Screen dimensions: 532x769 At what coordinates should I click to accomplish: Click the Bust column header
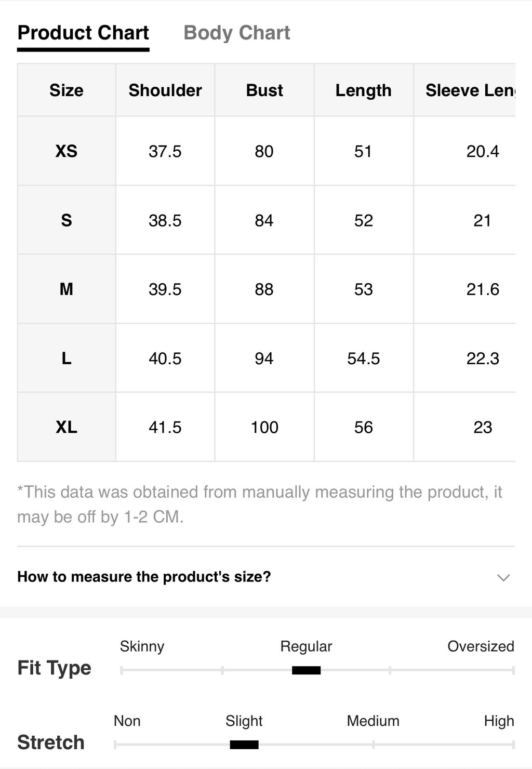[x=264, y=90]
